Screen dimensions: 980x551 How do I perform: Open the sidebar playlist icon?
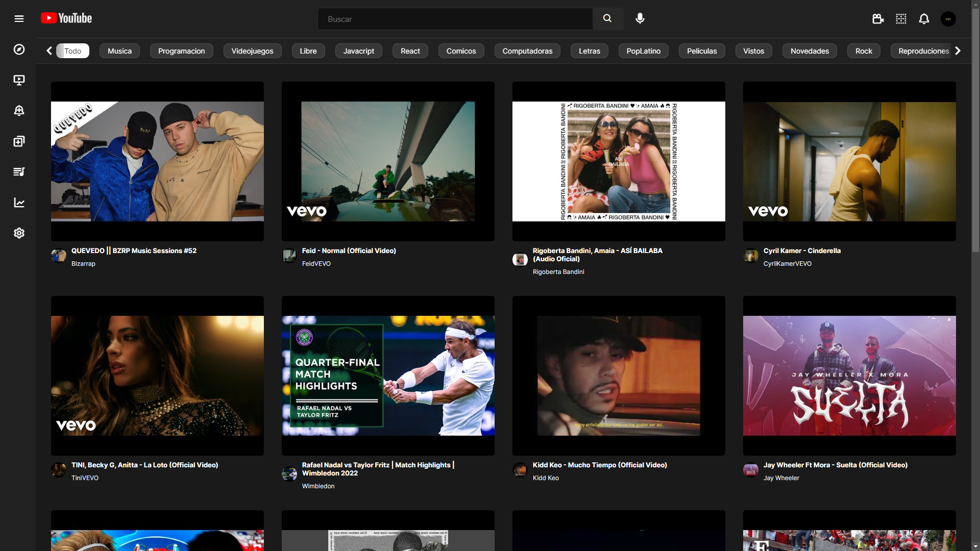point(19,172)
